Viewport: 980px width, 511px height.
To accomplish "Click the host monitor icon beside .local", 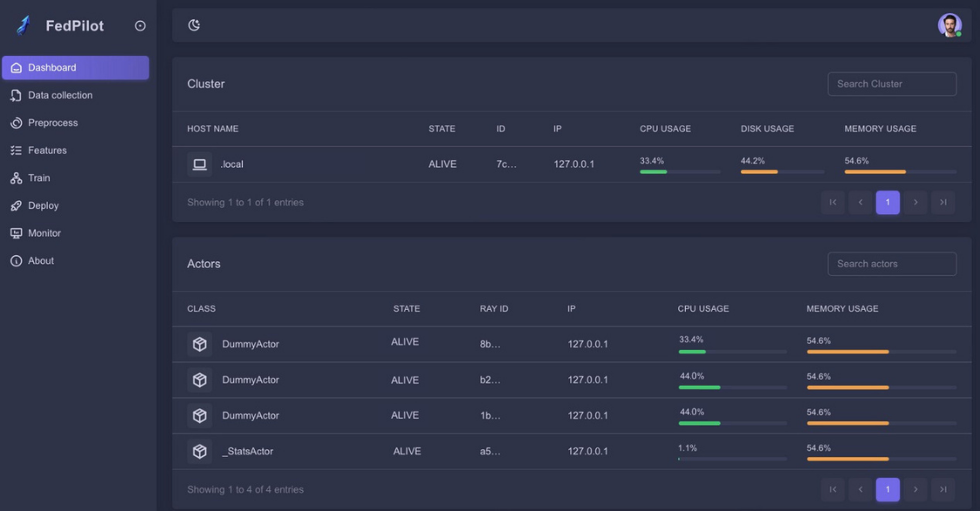I will tap(199, 164).
